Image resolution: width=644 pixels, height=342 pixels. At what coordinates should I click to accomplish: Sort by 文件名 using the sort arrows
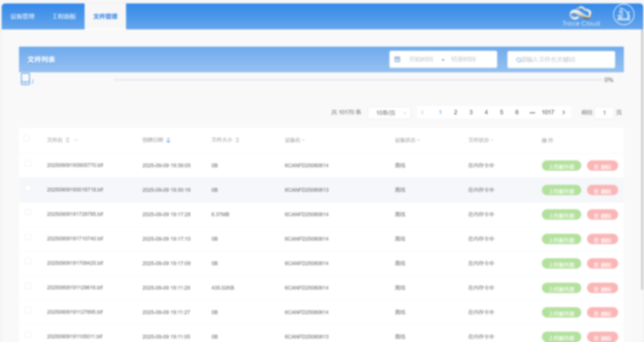click(x=68, y=140)
